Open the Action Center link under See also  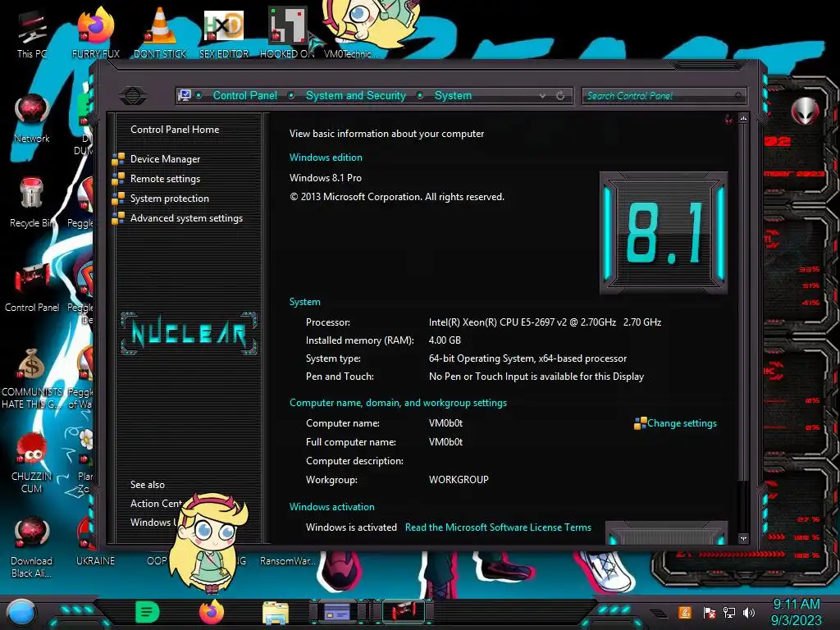[157, 504]
